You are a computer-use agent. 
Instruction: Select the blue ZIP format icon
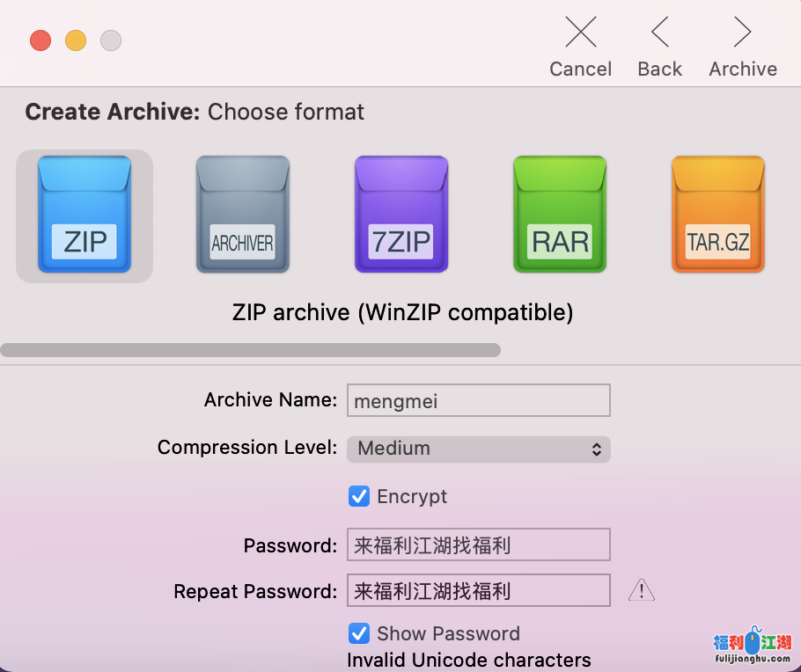(85, 215)
